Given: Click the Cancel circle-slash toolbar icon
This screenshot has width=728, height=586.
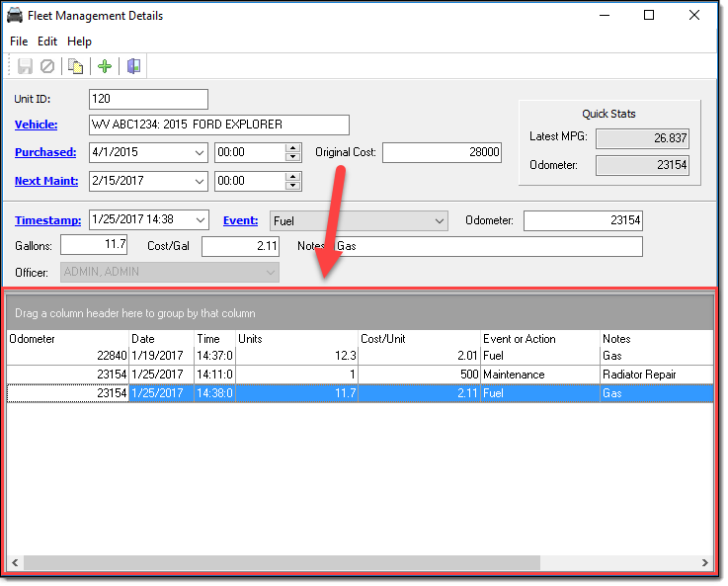Looking at the screenshot, I should (x=47, y=66).
